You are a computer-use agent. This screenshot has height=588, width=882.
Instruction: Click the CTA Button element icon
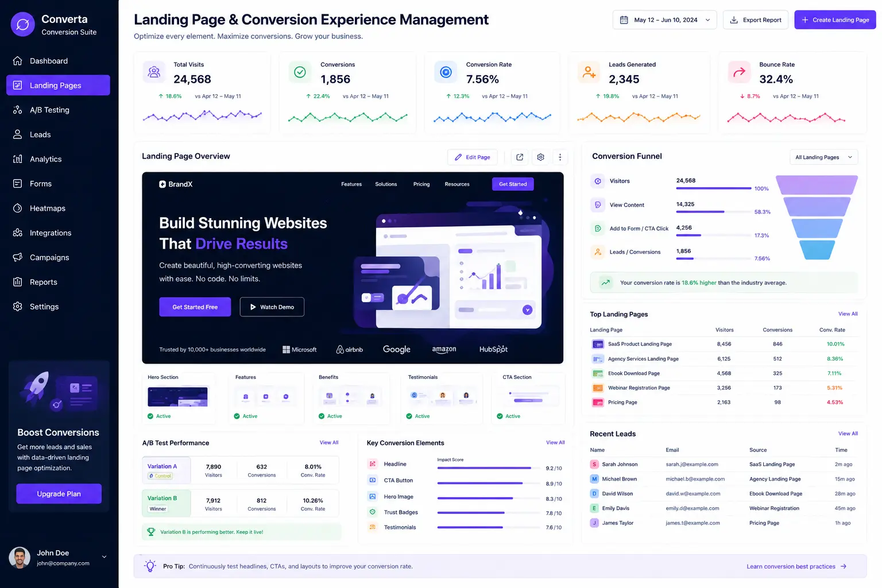point(372,480)
